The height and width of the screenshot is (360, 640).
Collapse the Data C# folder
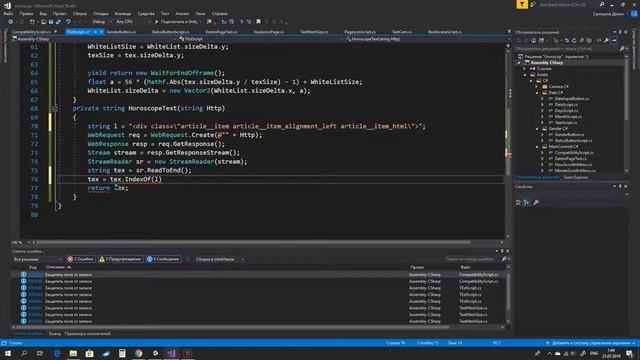point(537,93)
